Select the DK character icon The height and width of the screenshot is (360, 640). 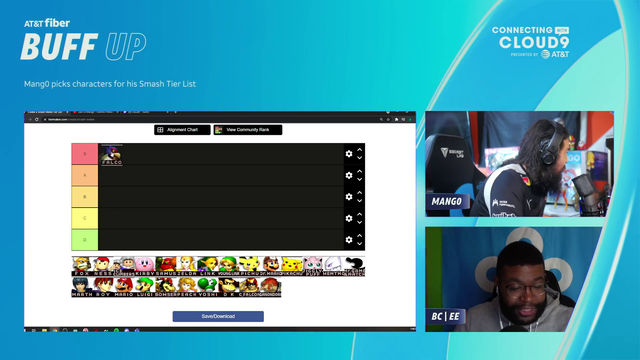point(229,287)
